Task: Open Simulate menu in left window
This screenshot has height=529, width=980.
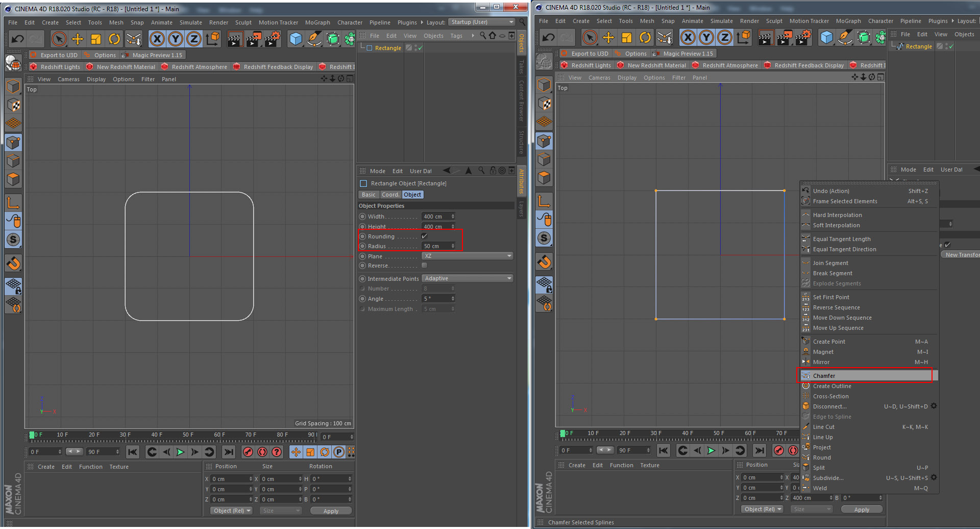Action: point(190,22)
